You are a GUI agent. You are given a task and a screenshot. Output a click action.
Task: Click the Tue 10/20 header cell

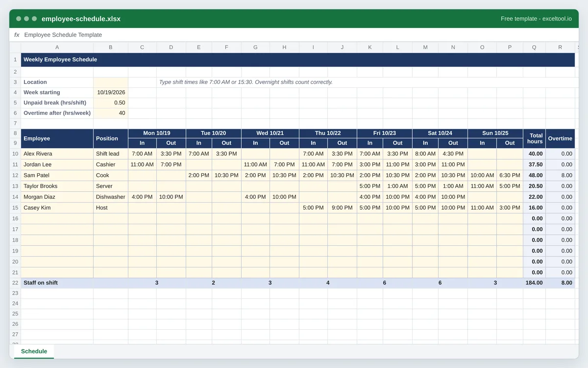tap(213, 133)
